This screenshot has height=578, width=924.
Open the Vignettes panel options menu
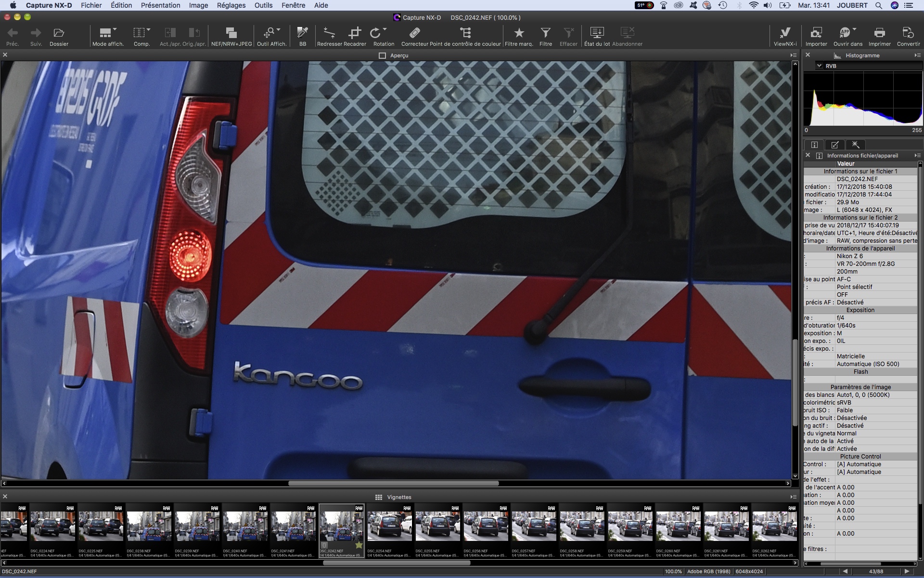793,497
